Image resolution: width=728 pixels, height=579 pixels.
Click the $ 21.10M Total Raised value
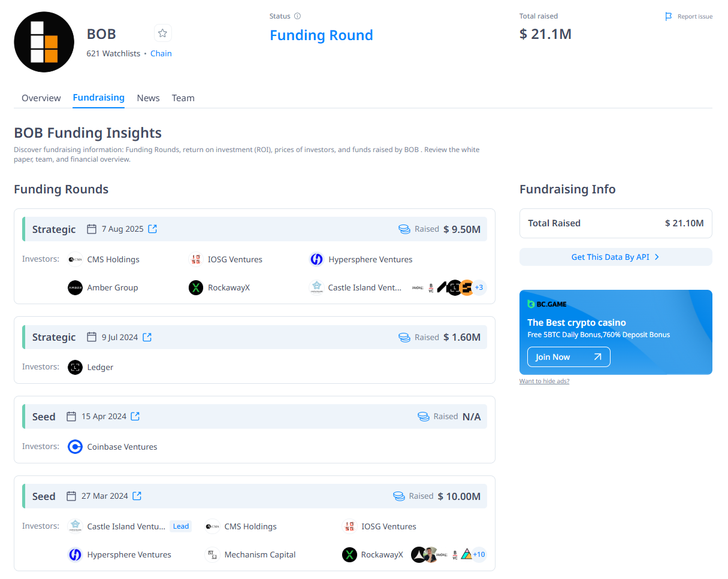point(684,223)
